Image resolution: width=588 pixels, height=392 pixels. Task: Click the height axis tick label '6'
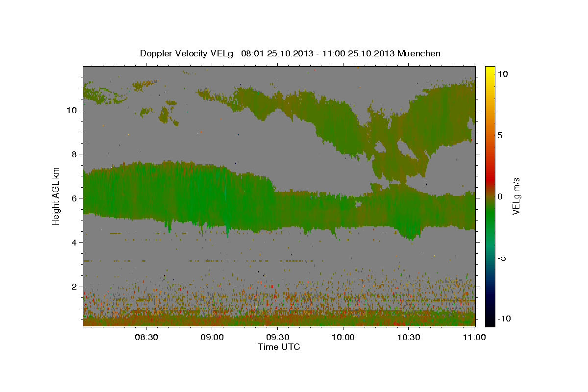pos(75,198)
